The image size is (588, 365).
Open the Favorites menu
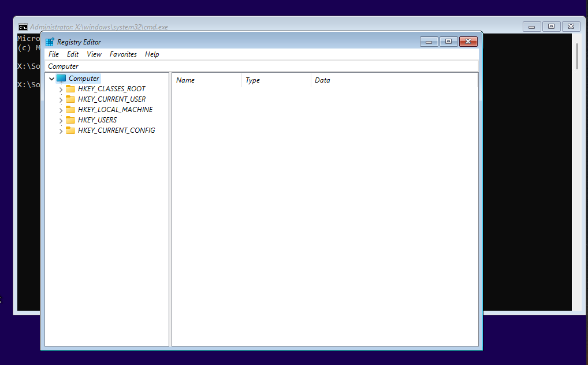123,54
